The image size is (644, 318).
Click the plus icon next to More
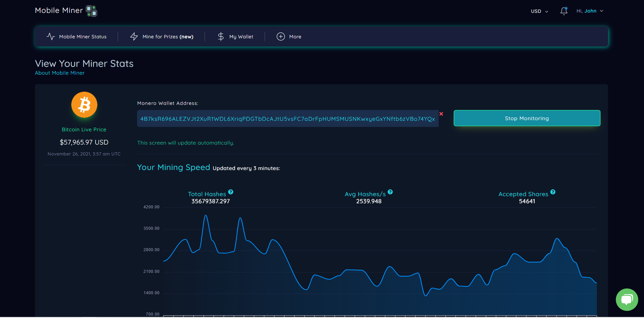280,36
